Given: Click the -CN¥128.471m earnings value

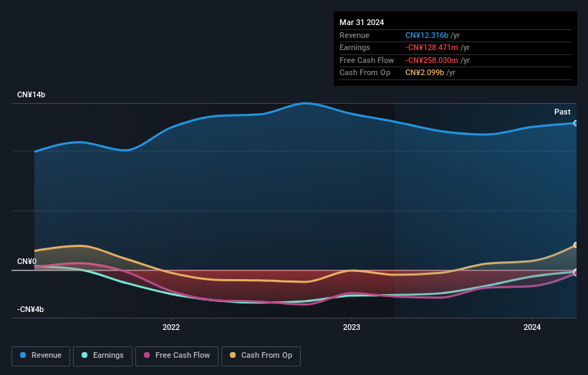Looking at the screenshot, I should pyautogui.click(x=432, y=47).
